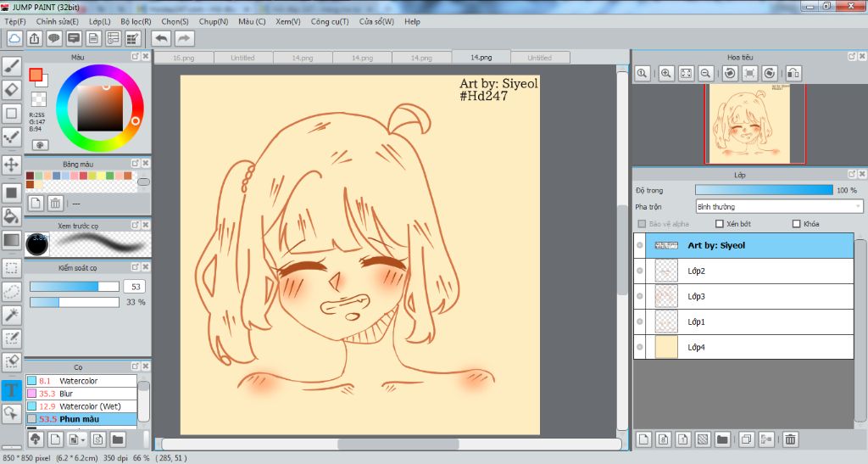The width and height of the screenshot is (868, 464).
Task: Select the 'Phun màu' brush
Action: (x=81, y=419)
